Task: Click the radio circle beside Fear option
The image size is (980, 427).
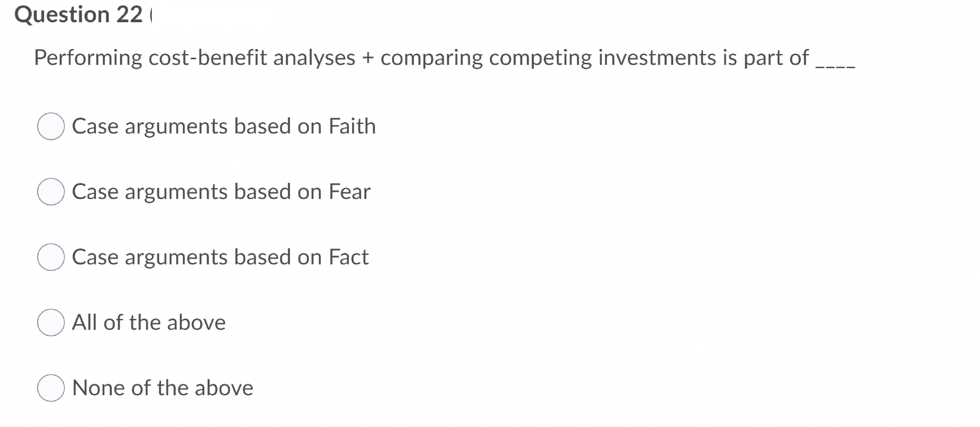Action: 51,192
